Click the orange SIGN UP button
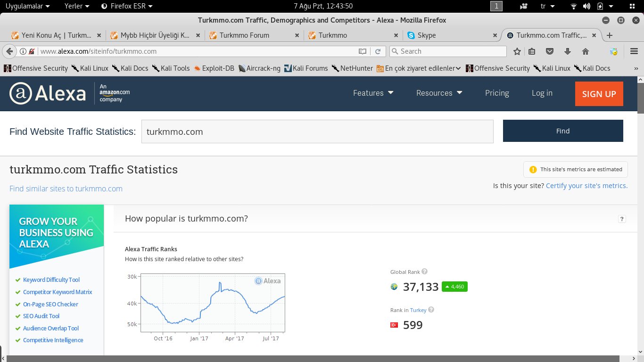Image resolution: width=644 pixels, height=362 pixels. pos(599,94)
